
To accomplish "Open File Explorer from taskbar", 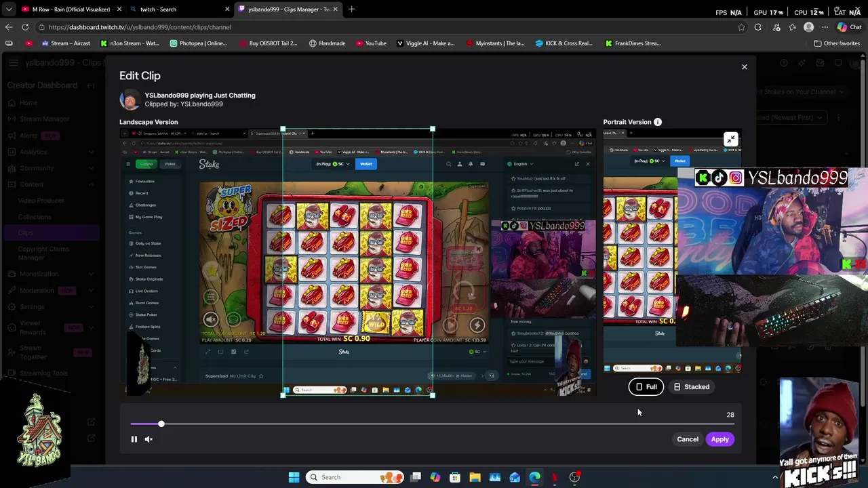I will (475, 477).
